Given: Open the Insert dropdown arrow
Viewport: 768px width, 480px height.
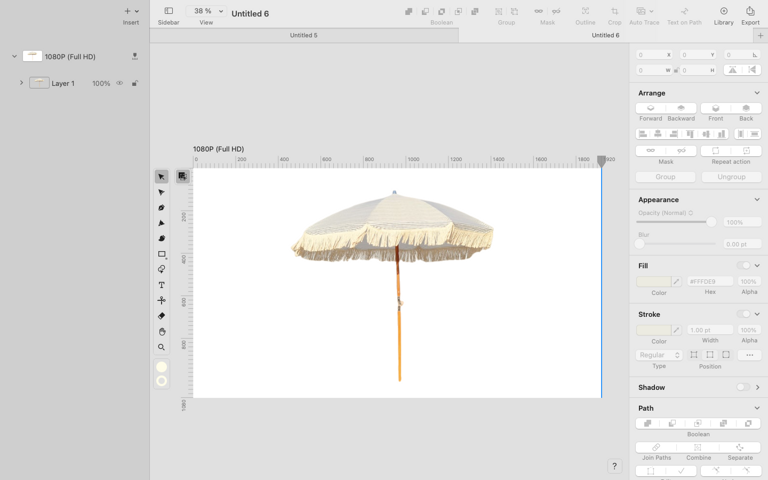Looking at the screenshot, I should coord(137,11).
